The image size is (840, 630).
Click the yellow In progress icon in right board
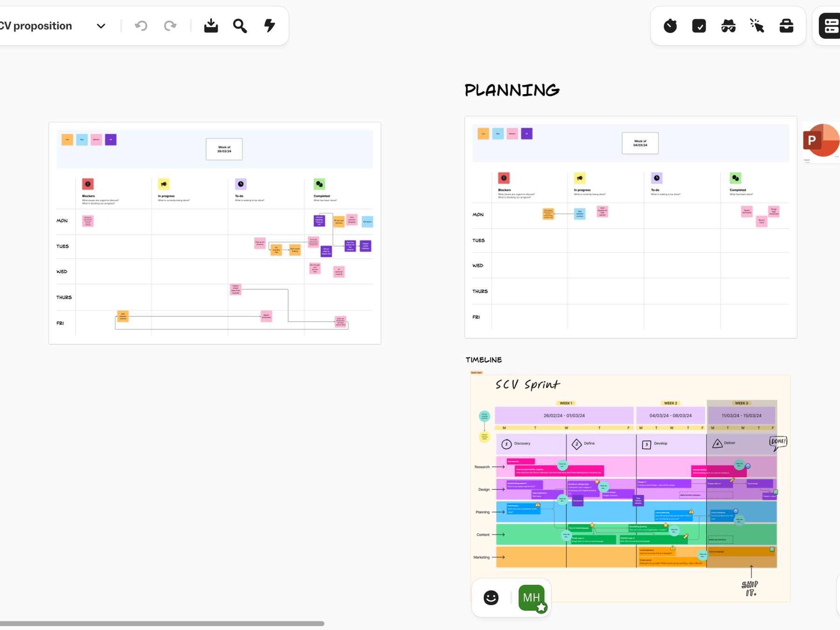point(580,178)
